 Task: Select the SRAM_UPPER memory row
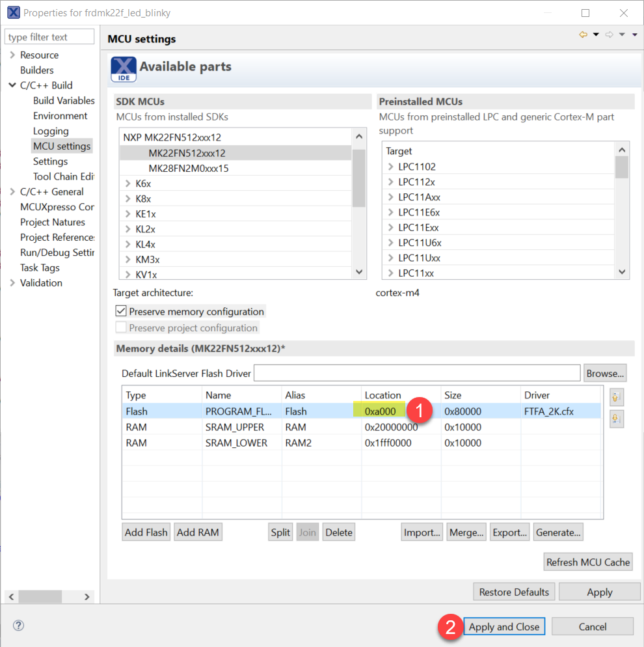[x=362, y=426]
